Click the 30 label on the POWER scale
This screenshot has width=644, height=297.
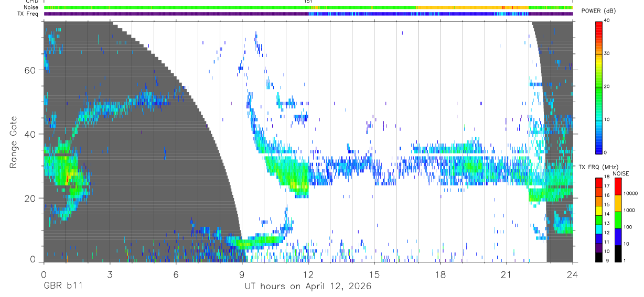[x=608, y=54]
